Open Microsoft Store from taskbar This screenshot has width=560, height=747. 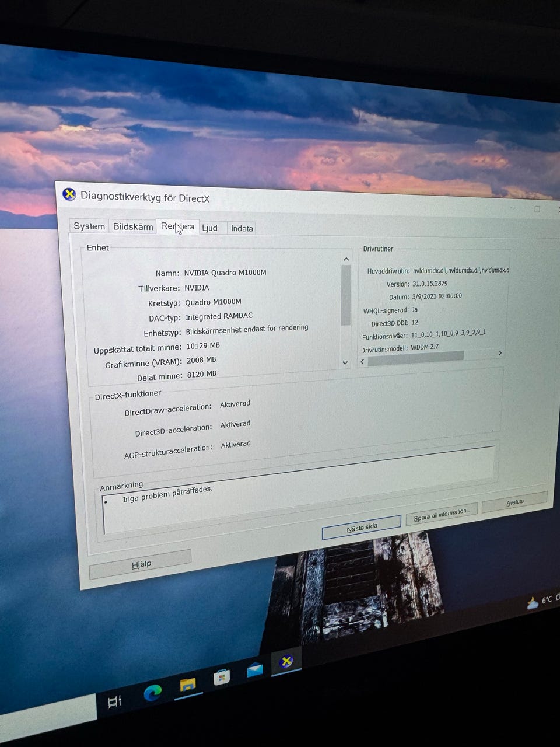click(x=222, y=677)
